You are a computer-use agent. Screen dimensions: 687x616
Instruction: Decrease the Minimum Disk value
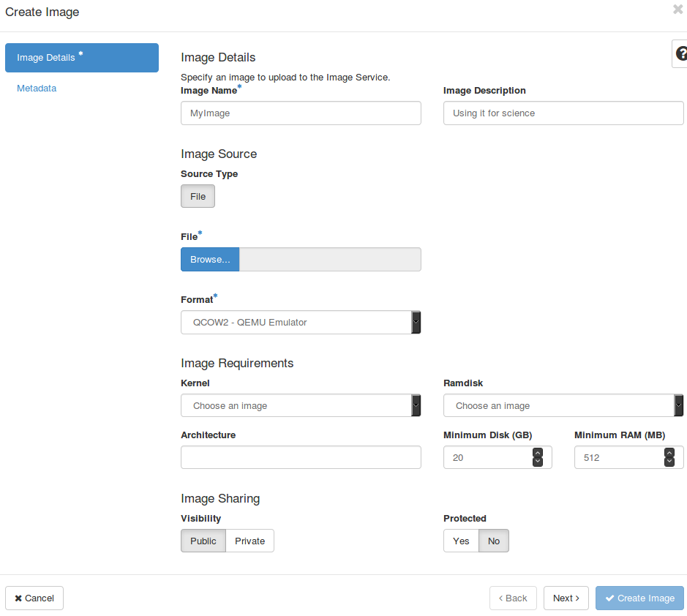coord(538,462)
